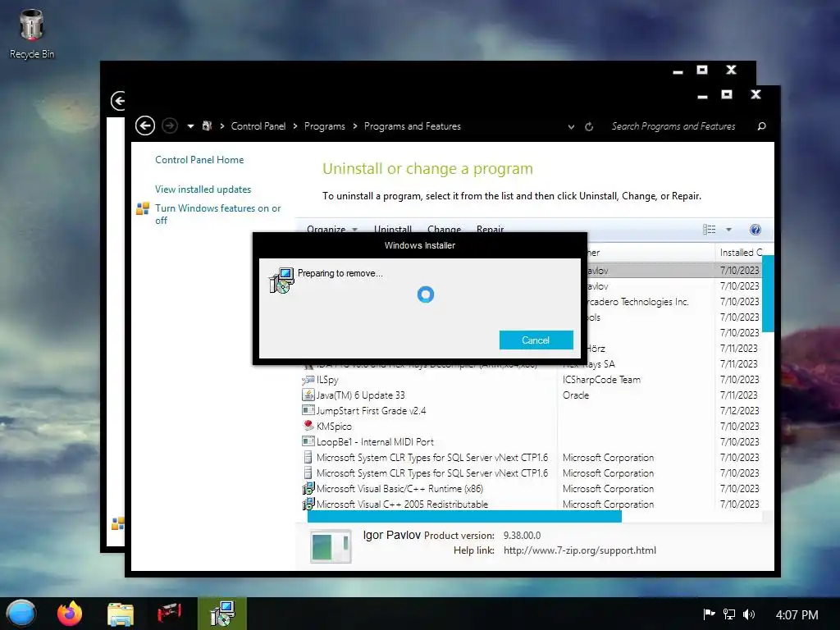
Task: Click the Start orb on taskbar
Action: coord(21,614)
